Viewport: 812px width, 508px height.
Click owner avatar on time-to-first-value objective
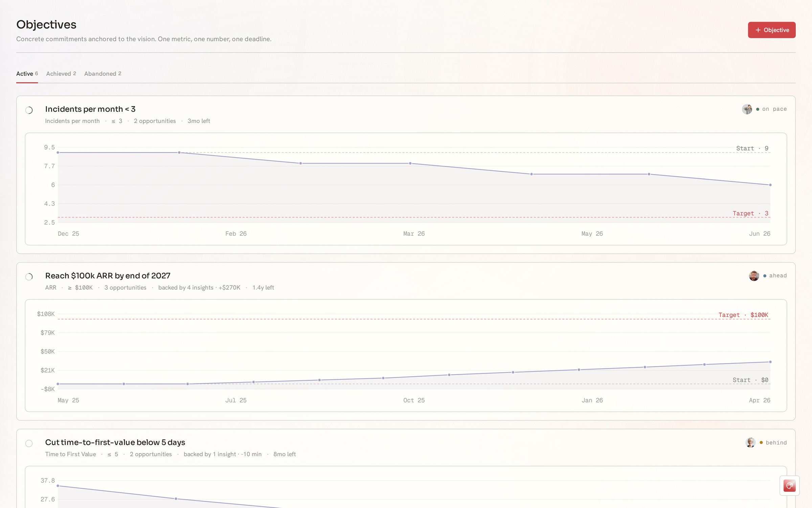(x=750, y=442)
